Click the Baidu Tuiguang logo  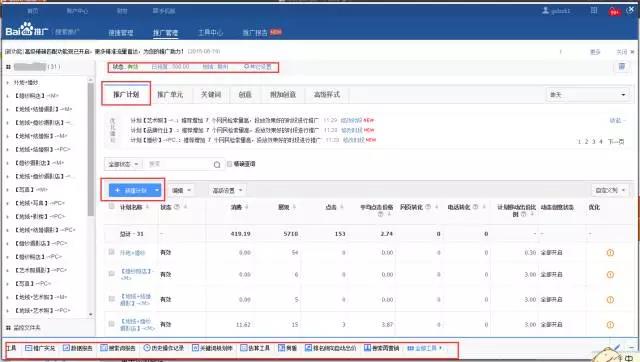27,31
